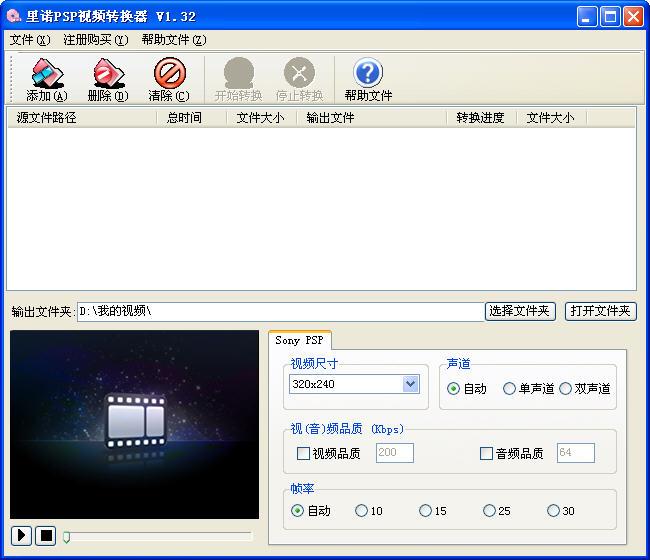Viewport: 650px width, 560px height.
Task: Set frame rate to 30
Action: (553, 511)
